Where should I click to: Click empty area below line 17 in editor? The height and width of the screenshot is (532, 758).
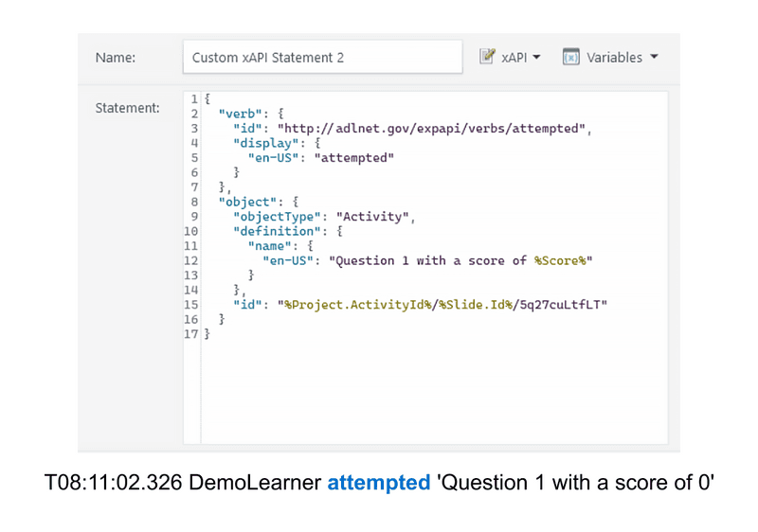426,398
